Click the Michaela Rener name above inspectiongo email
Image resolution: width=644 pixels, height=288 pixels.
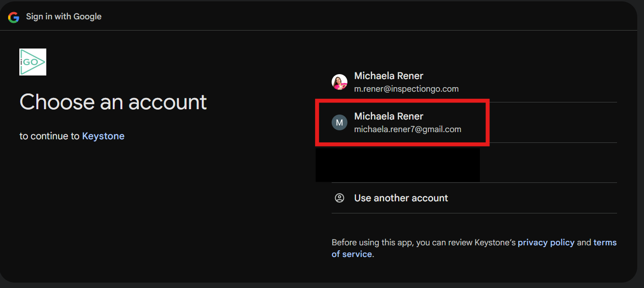pyautogui.click(x=389, y=76)
